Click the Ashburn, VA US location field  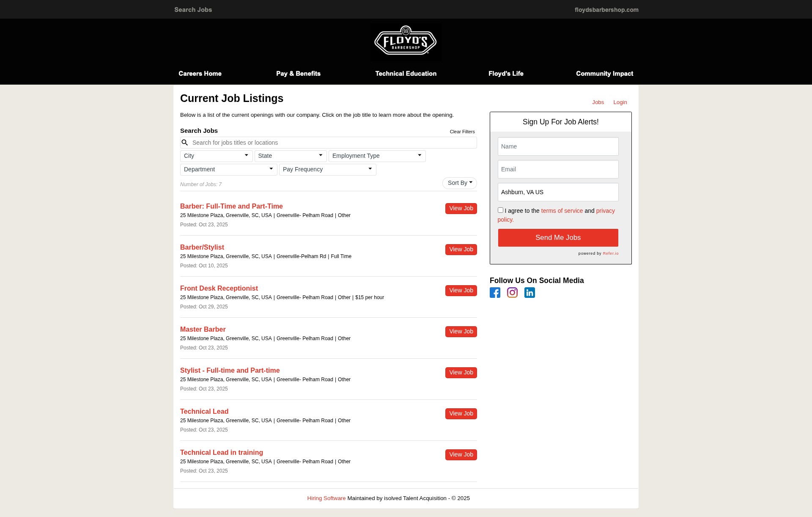point(558,192)
